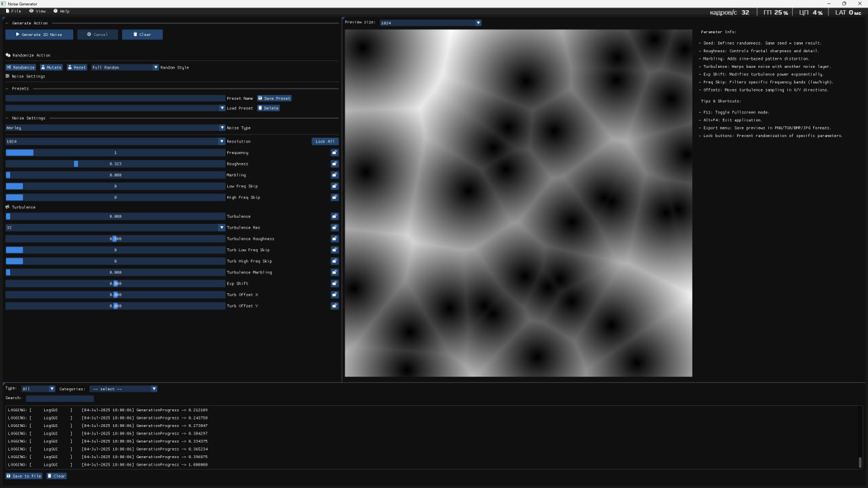Viewport: 868px width, 488px height.
Task: Open the File menu
Action: click(14, 11)
